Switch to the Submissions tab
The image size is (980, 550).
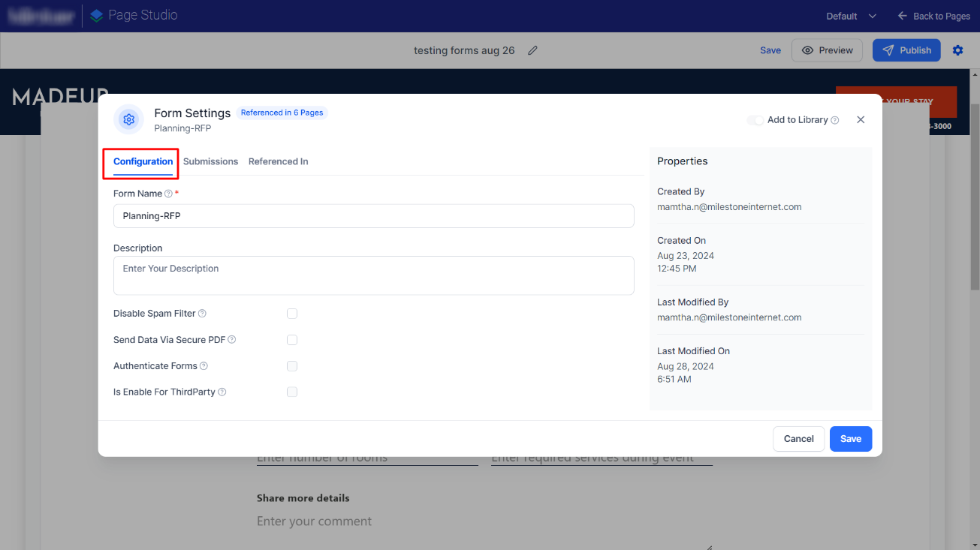pyautogui.click(x=210, y=161)
